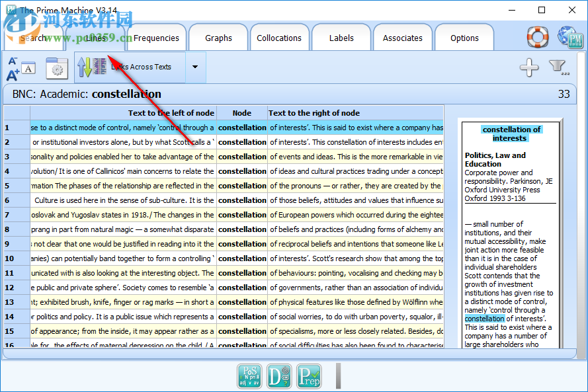Go to the Associates tab
The width and height of the screenshot is (588, 392).
pos(402,38)
